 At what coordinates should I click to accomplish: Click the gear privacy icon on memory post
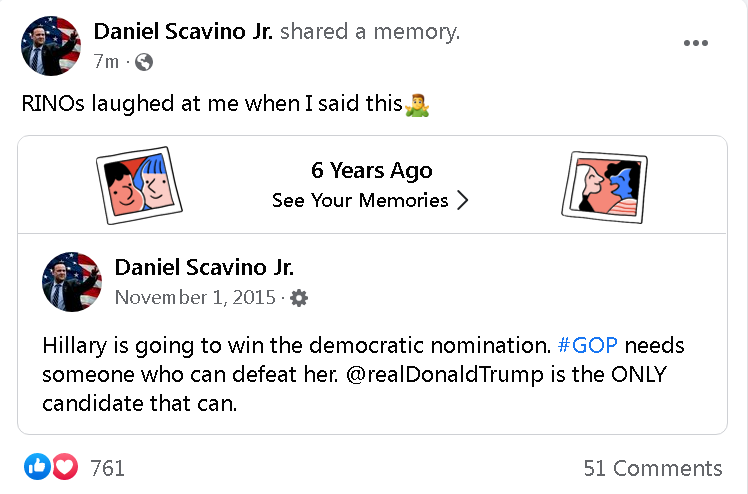[x=299, y=298]
